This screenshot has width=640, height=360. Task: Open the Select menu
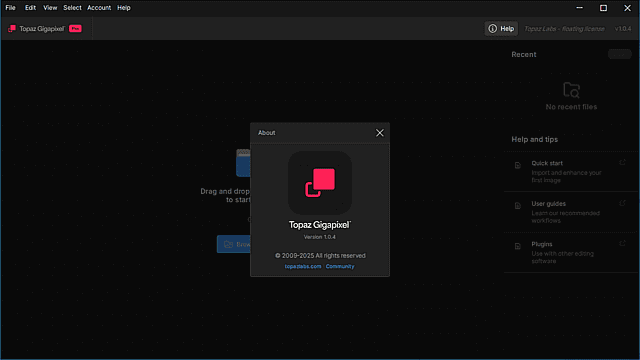click(72, 8)
